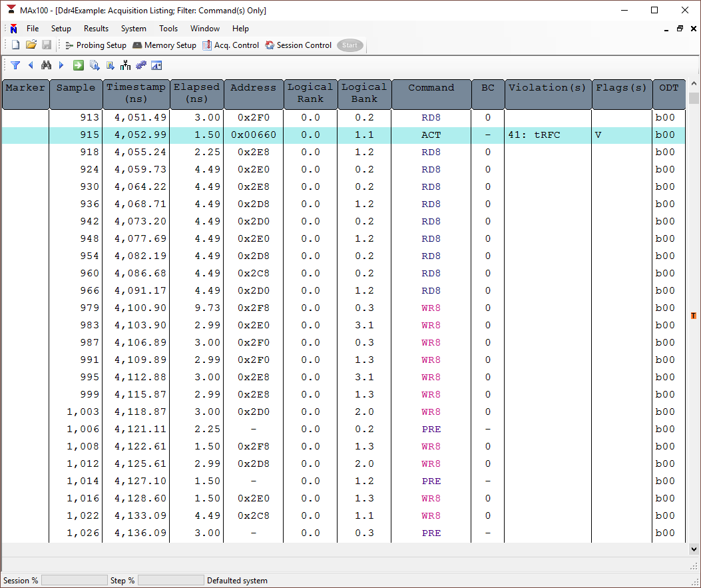Click the gears settings icon in toolbar
The width and height of the screenshot is (701, 588).
(140, 65)
